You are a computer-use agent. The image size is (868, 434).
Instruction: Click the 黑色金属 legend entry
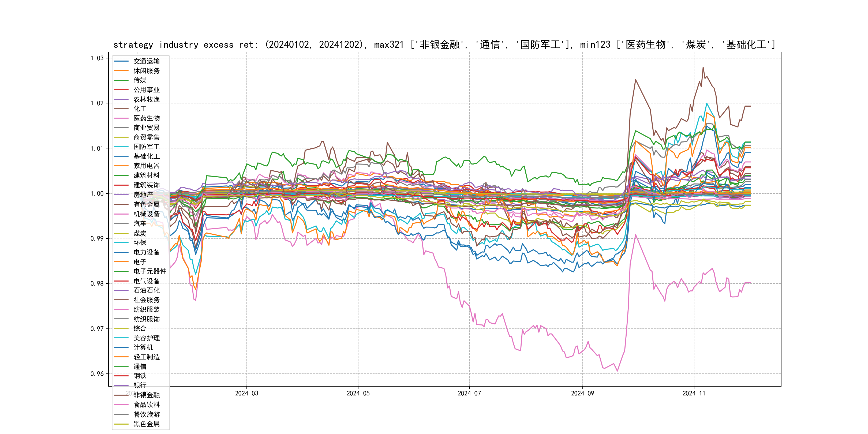pos(146,424)
